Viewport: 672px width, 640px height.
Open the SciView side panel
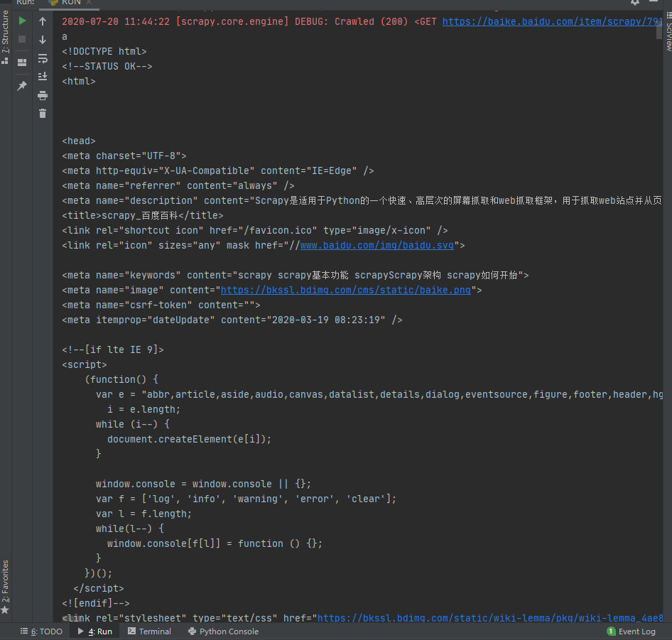tap(668, 31)
